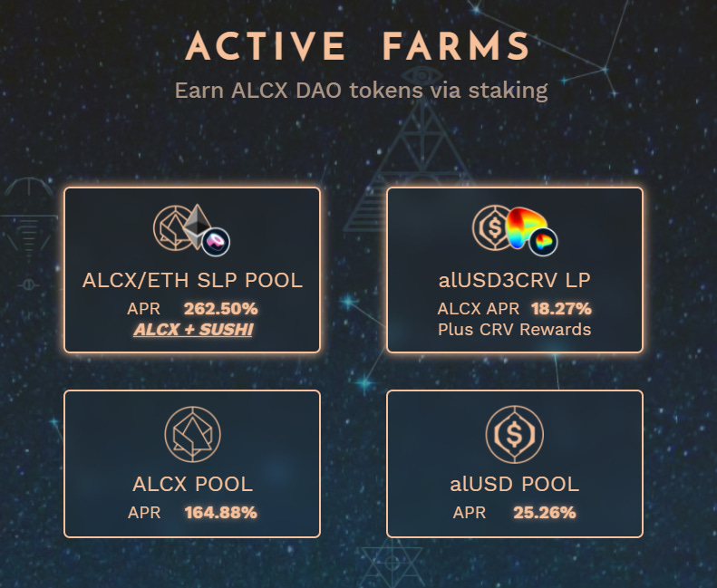Select the alUSD3CRV LP farm title
This screenshot has width=717, height=588.
[515, 280]
